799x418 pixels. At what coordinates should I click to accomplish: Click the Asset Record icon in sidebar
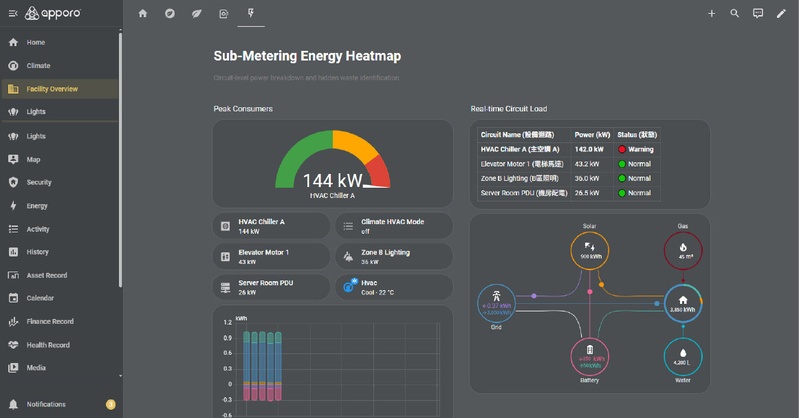pos(13,275)
